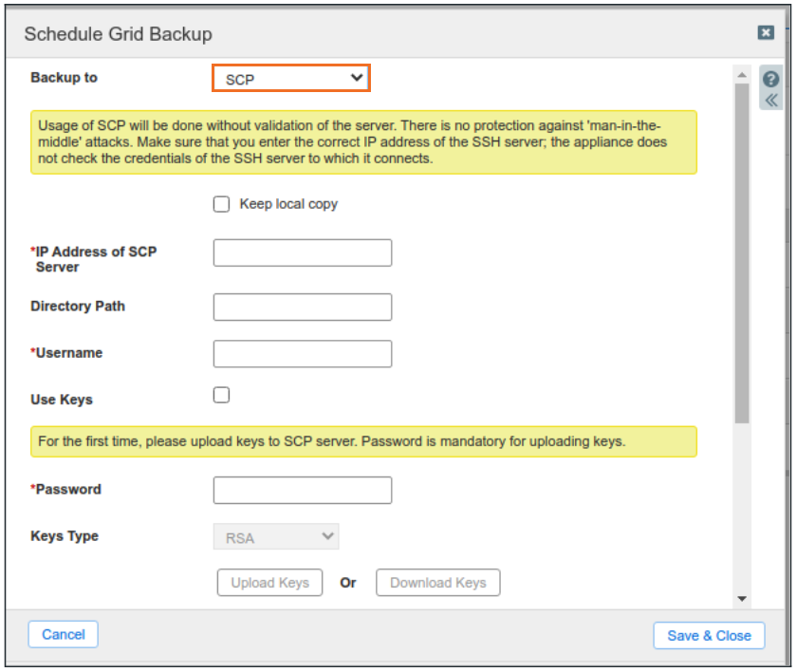The height and width of the screenshot is (672, 796).
Task: Collapse the side panel with double chevron
Action: [x=770, y=101]
